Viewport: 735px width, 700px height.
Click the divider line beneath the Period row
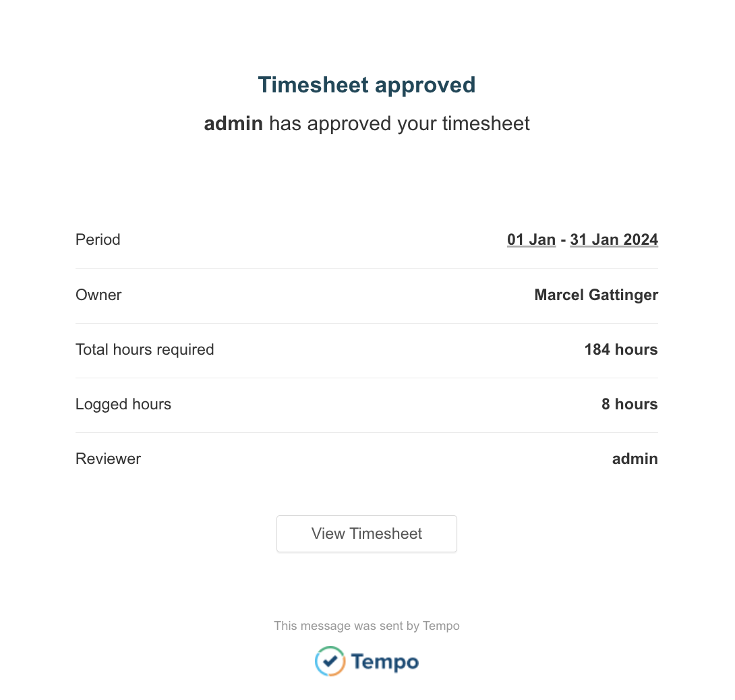tap(367, 268)
